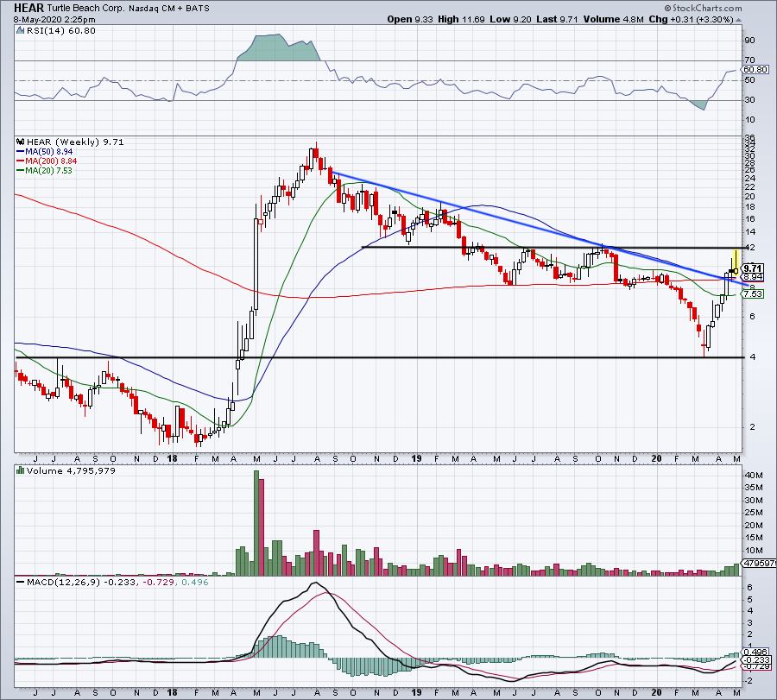Image resolution: width=777 pixels, height=700 pixels.
Task: Click the MA(50) 8.94 legend label
Action: point(49,152)
